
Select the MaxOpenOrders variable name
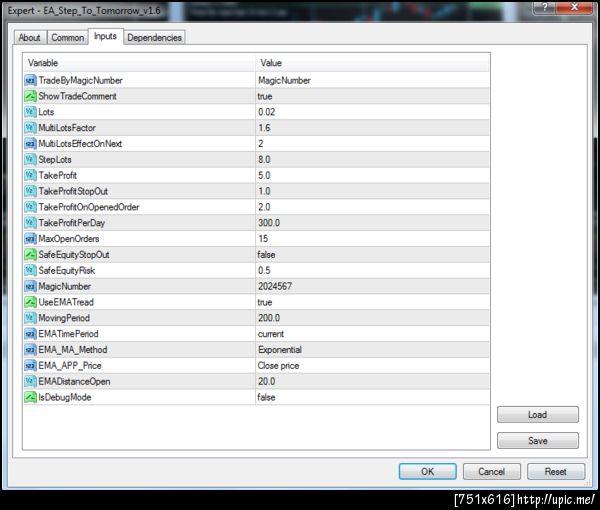[69, 239]
